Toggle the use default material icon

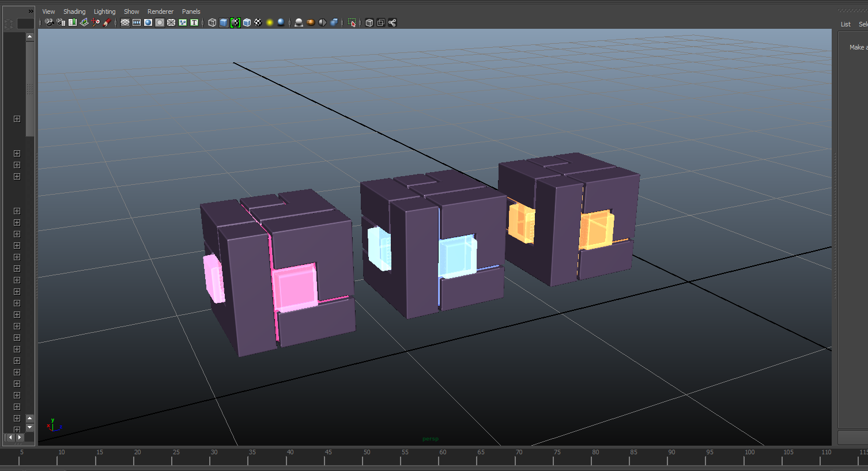(235, 22)
